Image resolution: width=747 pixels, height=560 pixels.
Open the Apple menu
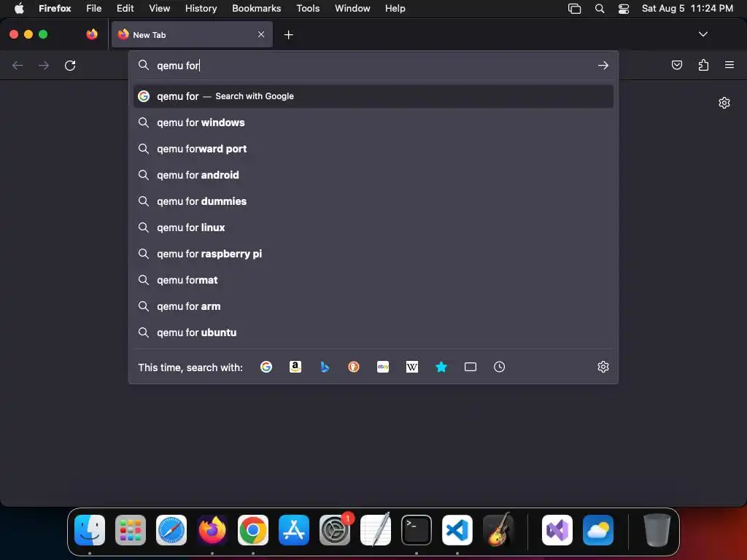19,9
